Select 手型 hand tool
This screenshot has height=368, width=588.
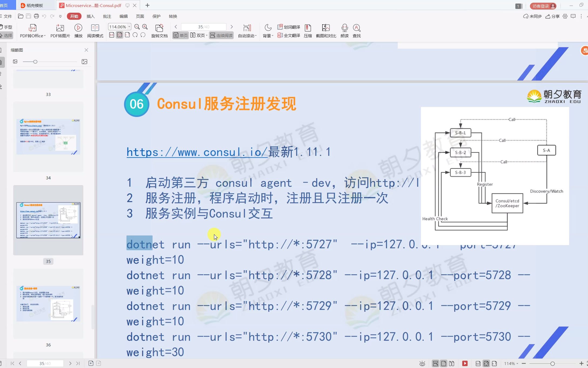coord(6,27)
